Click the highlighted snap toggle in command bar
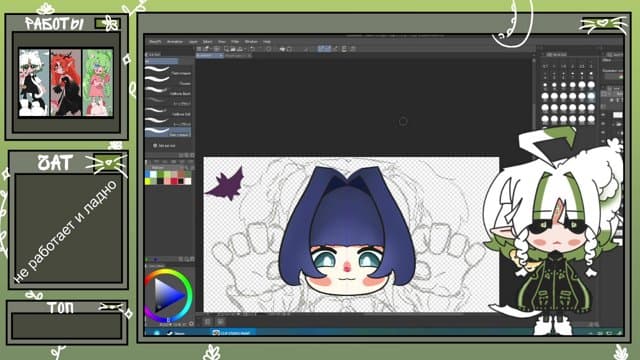 click(324, 49)
